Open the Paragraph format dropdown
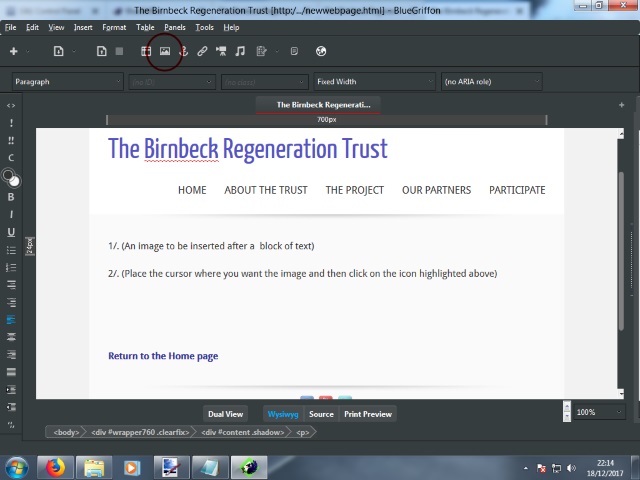640x480 pixels. coord(68,82)
